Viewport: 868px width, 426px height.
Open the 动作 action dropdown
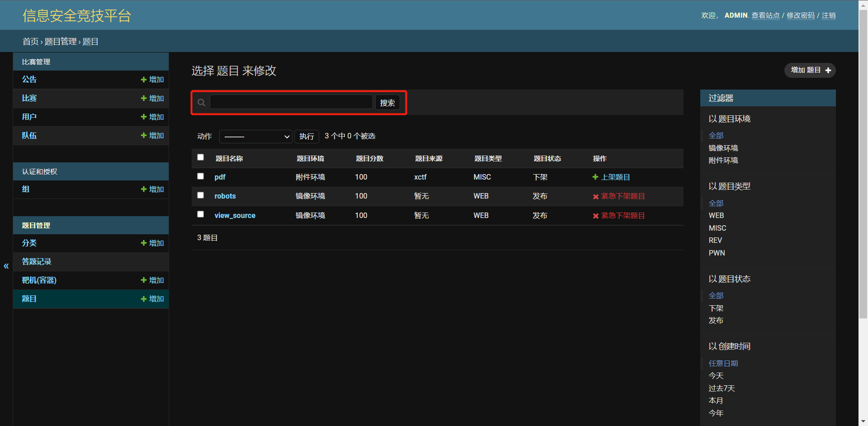click(256, 136)
